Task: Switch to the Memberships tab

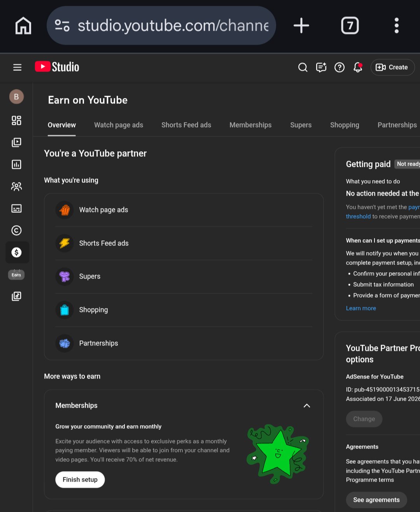Action: 250,125
